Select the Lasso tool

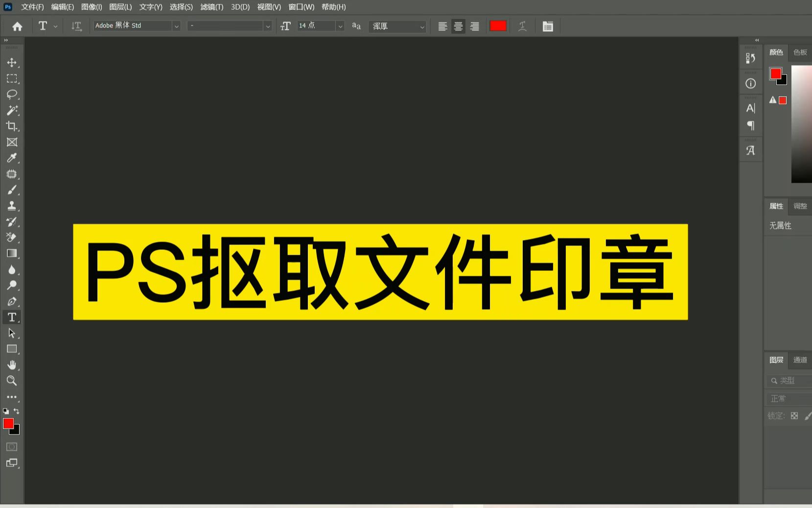(x=12, y=94)
